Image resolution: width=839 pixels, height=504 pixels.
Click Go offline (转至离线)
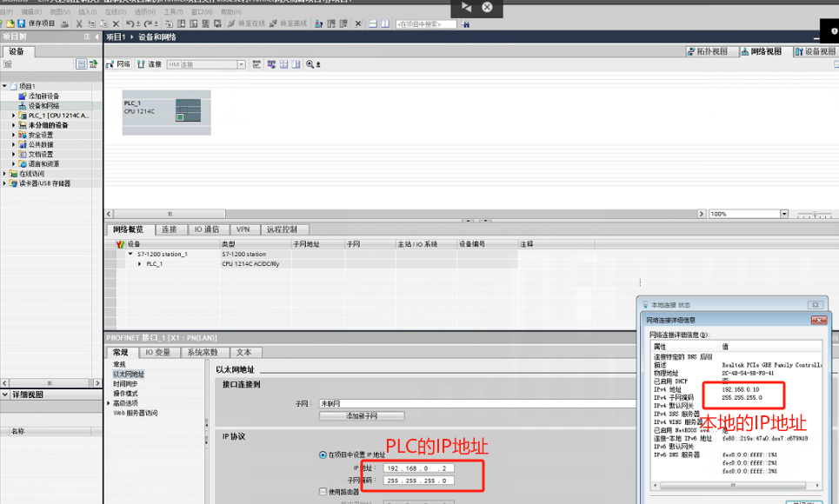[289, 23]
